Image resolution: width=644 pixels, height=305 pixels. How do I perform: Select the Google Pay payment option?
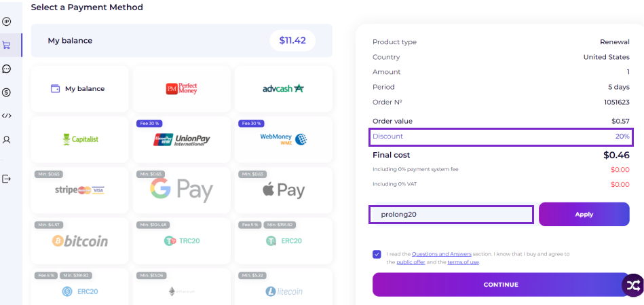pos(182,190)
